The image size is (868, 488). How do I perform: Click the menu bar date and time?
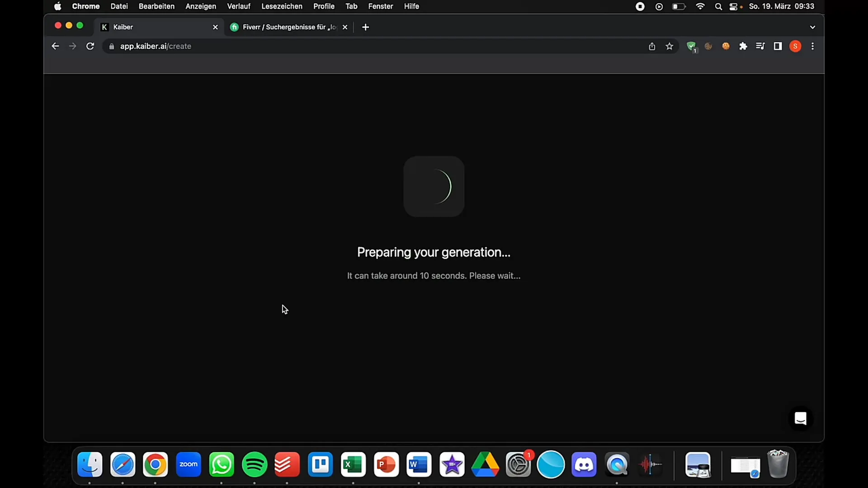pos(782,6)
